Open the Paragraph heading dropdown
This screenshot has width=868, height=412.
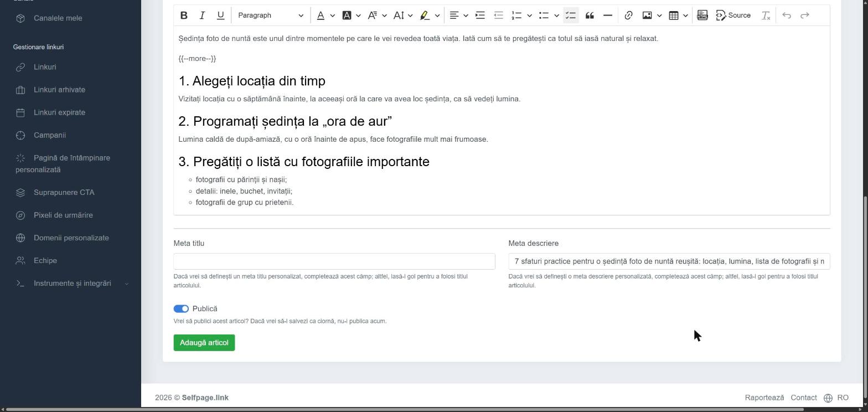point(270,16)
